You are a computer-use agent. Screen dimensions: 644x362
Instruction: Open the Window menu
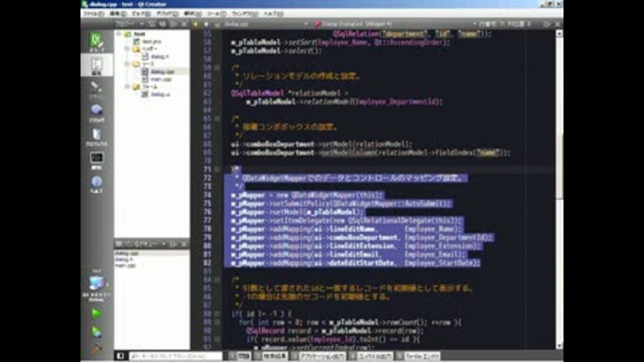(x=245, y=13)
